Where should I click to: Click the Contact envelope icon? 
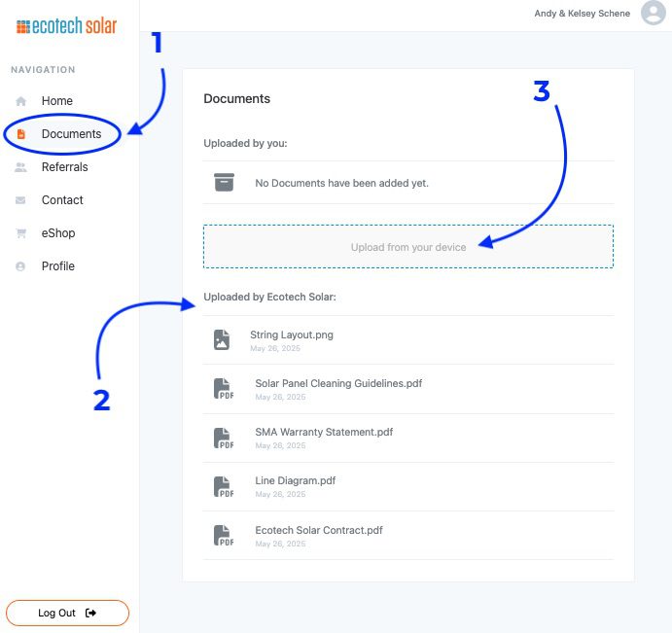(x=20, y=200)
